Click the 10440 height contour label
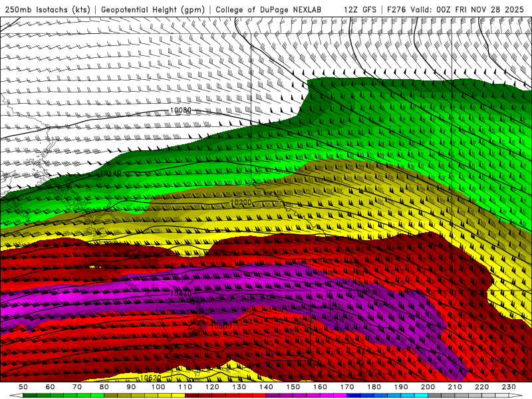The width and height of the screenshot is (532, 399). pos(180,293)
